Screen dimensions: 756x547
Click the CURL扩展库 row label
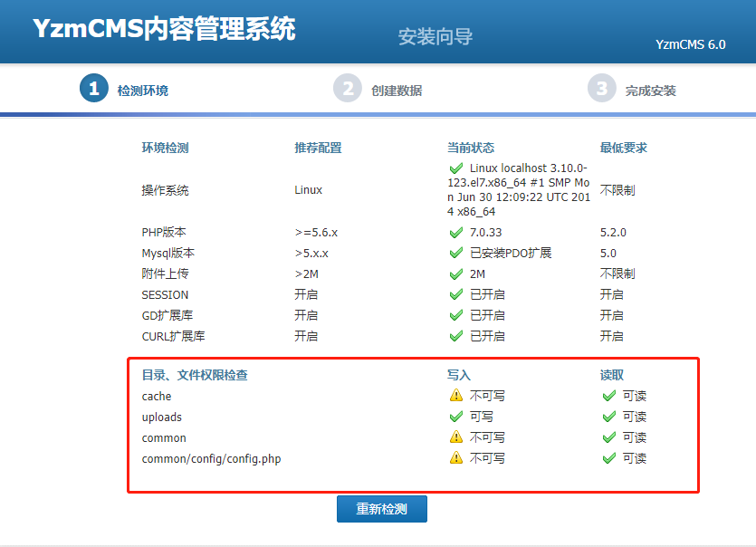pos(173,336)
